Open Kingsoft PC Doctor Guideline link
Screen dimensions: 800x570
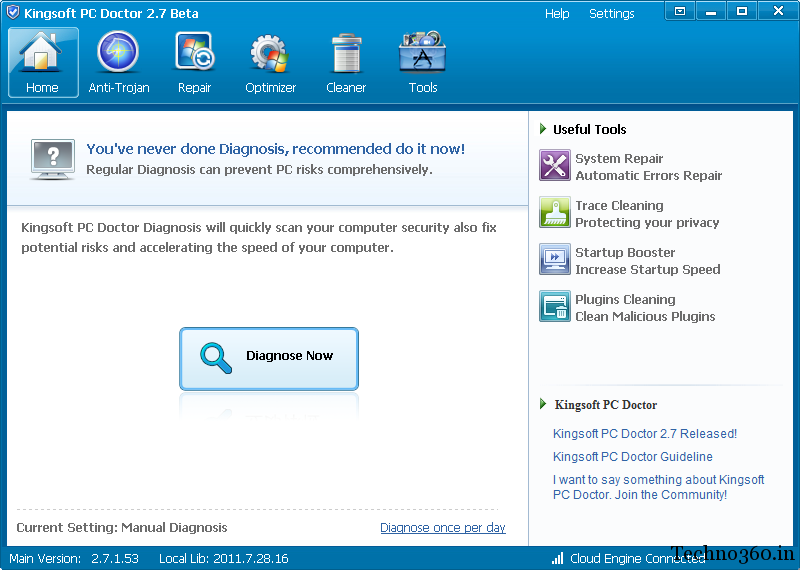633,457
